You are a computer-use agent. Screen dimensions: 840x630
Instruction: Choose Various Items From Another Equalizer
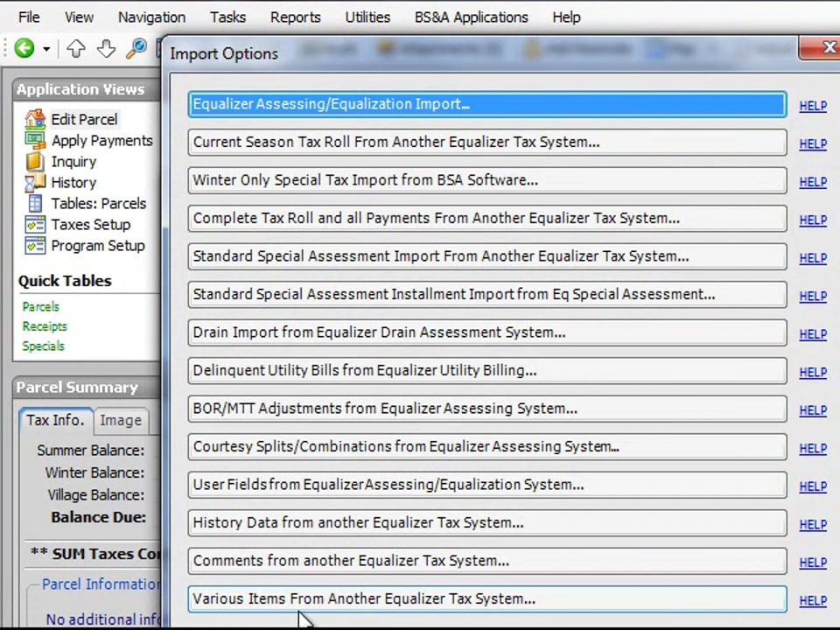tap(487, 598)
